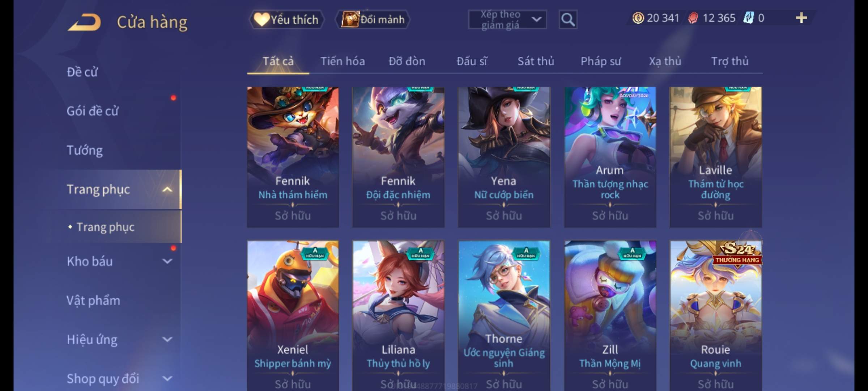This screenshot has width=868, height=391.
Task: Expand the Hiệu ứng sidebar section
Action: click(x=167, y=339)
